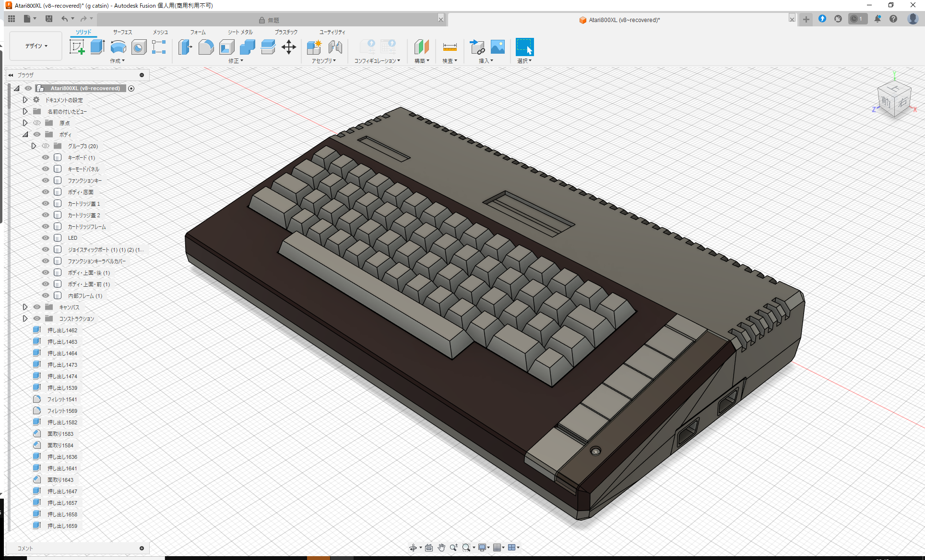The image size is (925, 560).
Task: Open the Press Pull modify tool
Action: click(x=185, y=47)
